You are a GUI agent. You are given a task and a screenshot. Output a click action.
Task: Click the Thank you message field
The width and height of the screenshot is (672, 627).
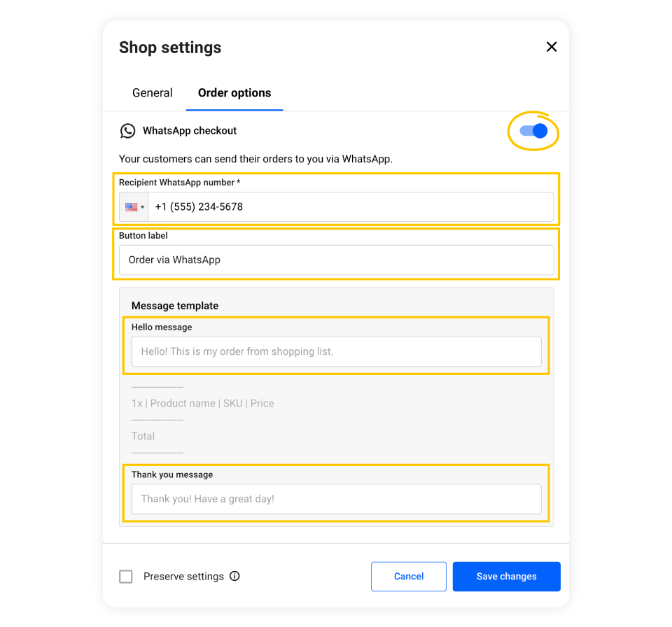[336, 498]
